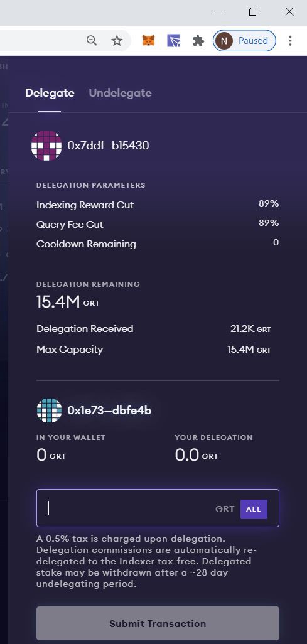307x644 pixels.
Task: Maximize the browser window
Action: pos(254,12)
